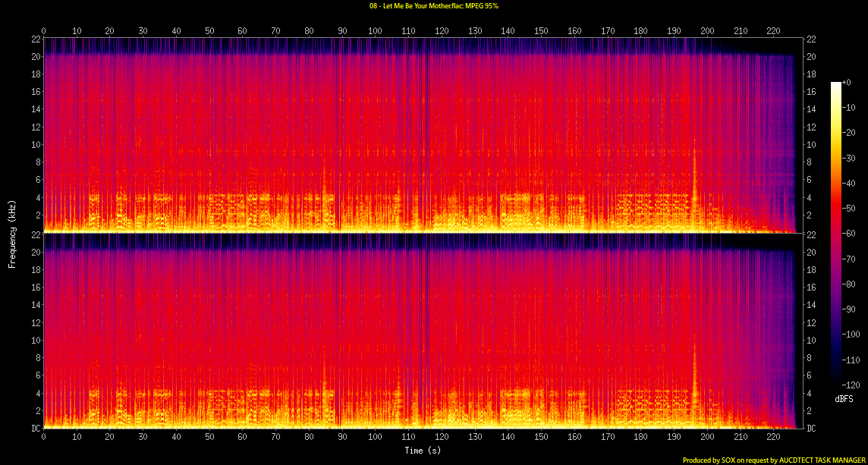Click the white top end of the color scale
This screenshot has height=465, width=868.
click(835, 84)
